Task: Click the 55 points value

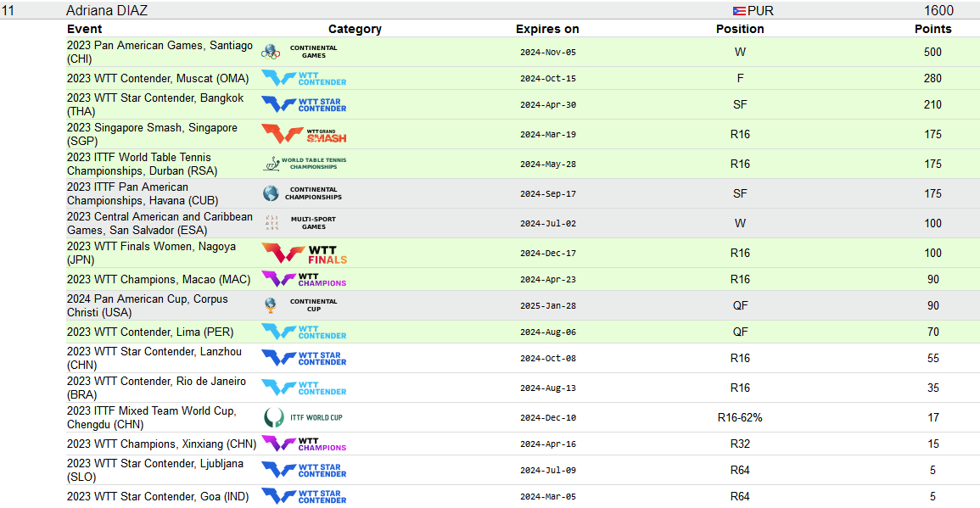Action: (933, 358)
